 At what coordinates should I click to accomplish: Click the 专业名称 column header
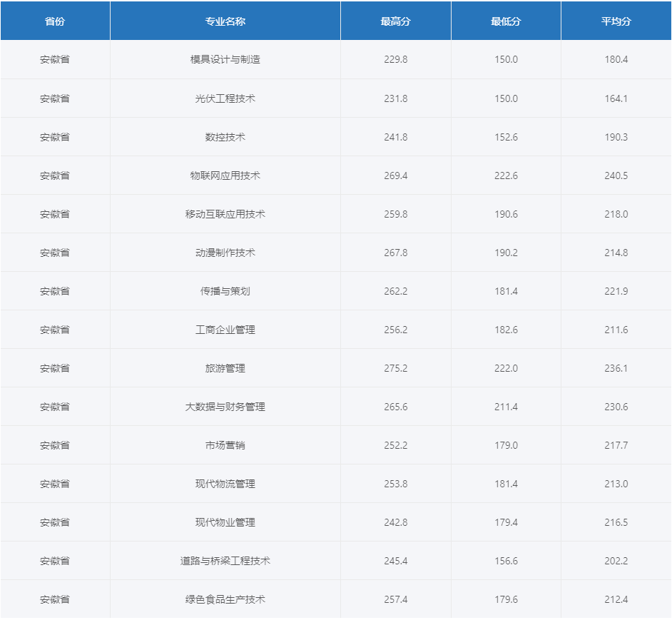click(x=225, y=21)
